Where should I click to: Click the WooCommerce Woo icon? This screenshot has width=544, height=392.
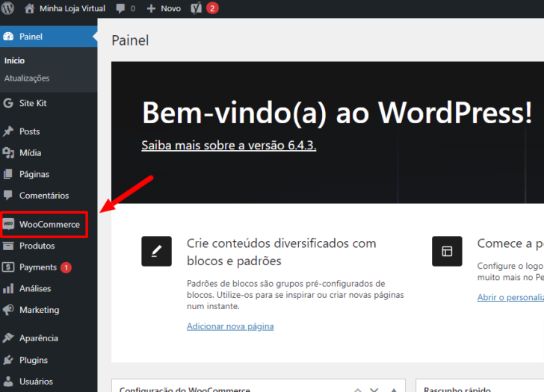tap(8, 224)
